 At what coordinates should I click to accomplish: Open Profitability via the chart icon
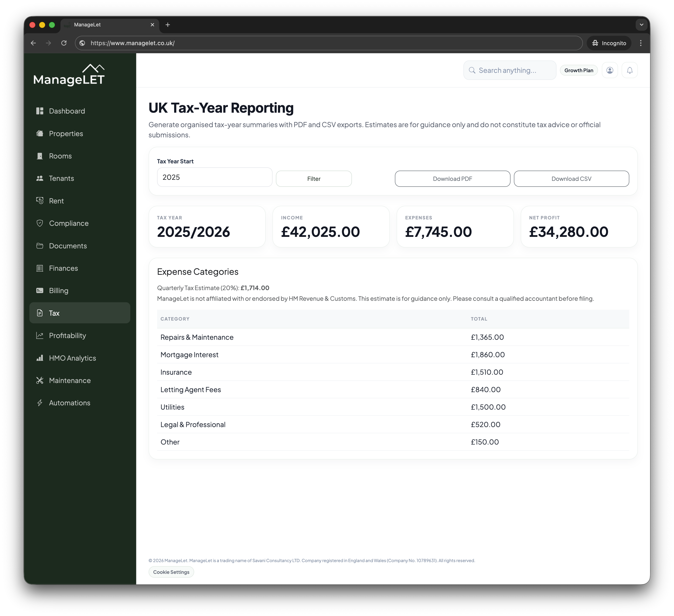[x=40, y=335]
